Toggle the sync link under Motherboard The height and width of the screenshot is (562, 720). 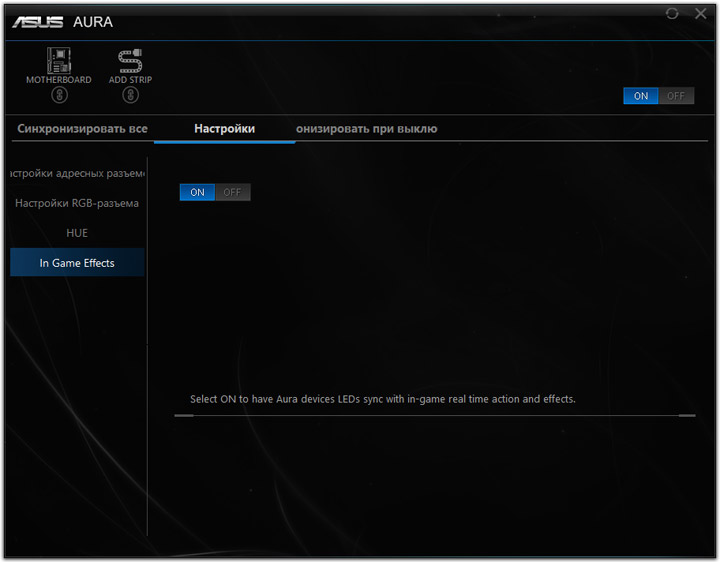[59, 95]
